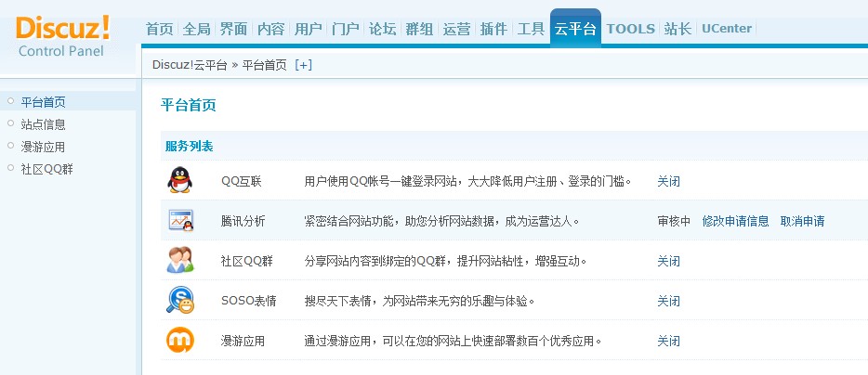This screenshot has width=868, height=375.
Task: Click the 腾讯分析 service name
Action: (x=243, y=221)
